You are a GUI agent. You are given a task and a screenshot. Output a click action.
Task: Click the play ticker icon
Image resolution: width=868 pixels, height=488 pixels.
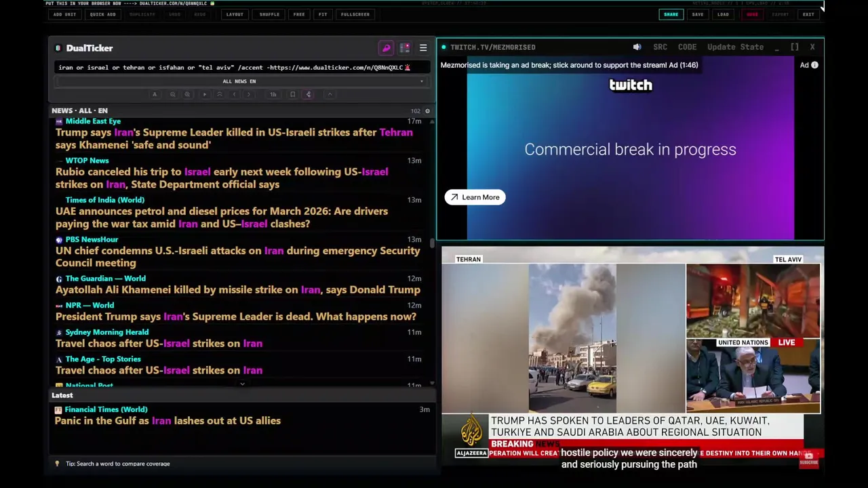click(204, 94)
